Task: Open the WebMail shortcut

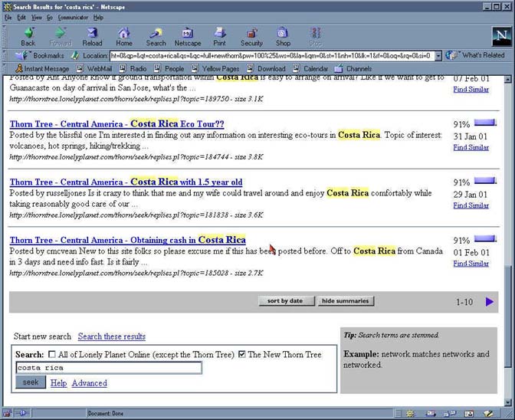Action: click(94, 69)
